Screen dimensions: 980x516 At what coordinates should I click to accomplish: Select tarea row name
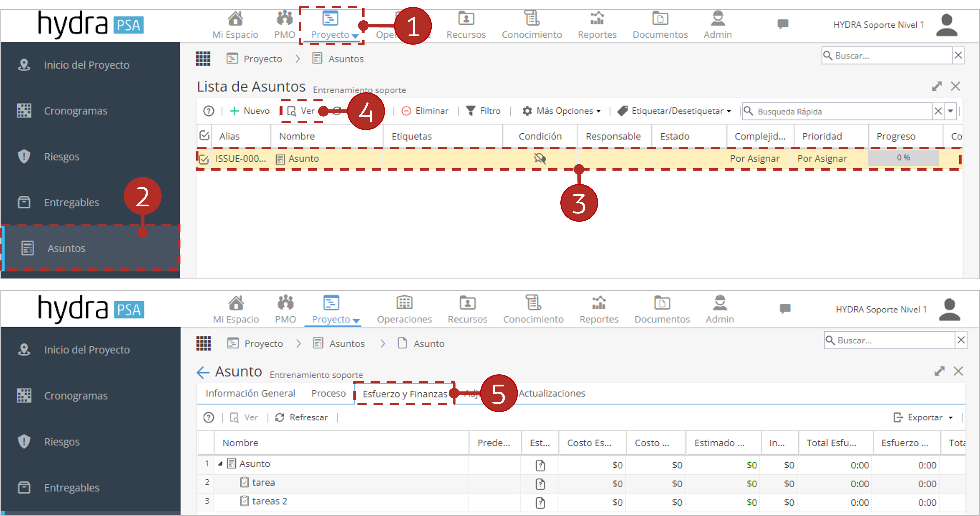pos(263,482)
